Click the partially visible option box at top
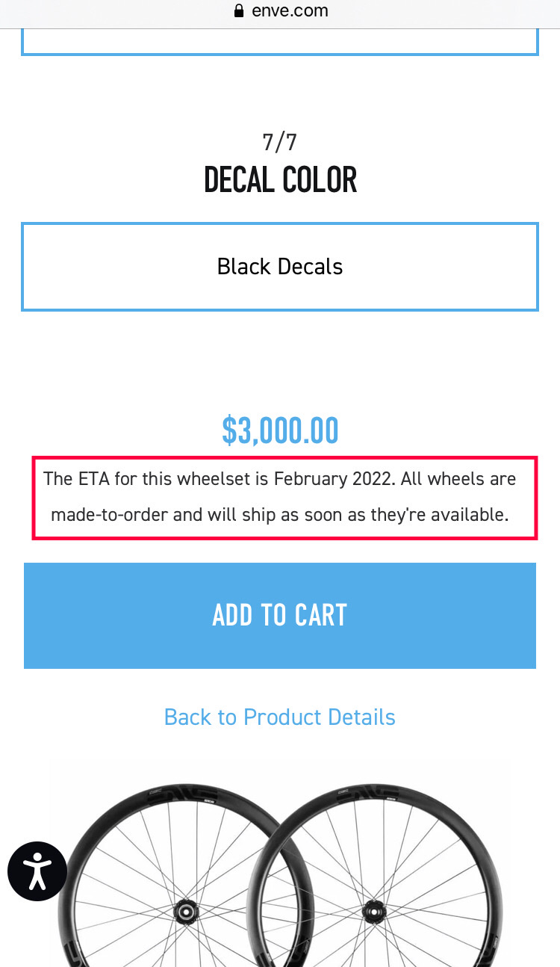The image size is (560, 967). click(x=280, y=42)
